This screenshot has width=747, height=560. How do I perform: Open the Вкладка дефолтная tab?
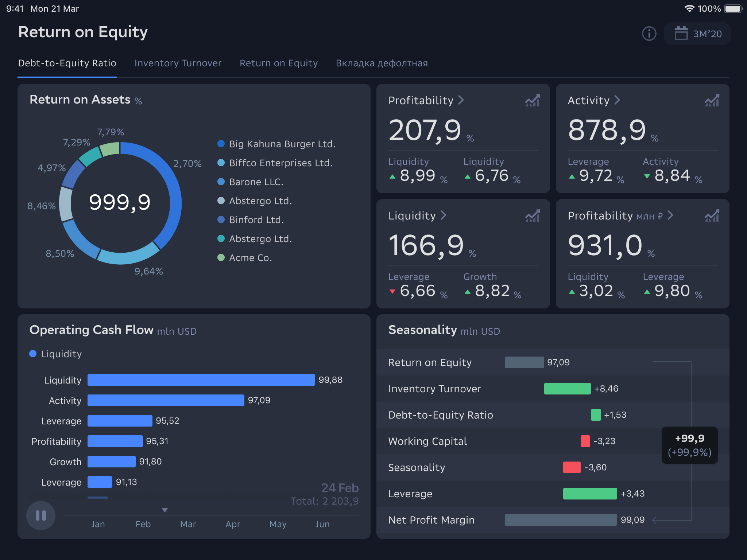tap(382, 63)
